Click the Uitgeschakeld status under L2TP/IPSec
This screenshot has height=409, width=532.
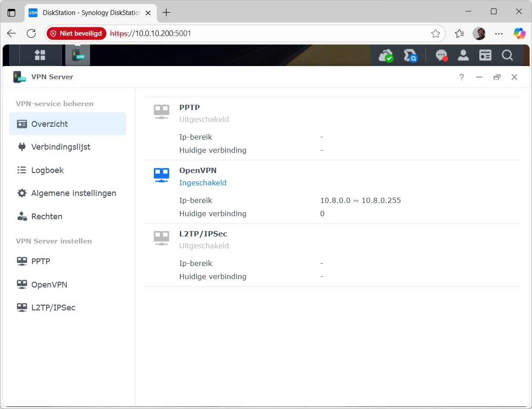click(x=204, y=246)
